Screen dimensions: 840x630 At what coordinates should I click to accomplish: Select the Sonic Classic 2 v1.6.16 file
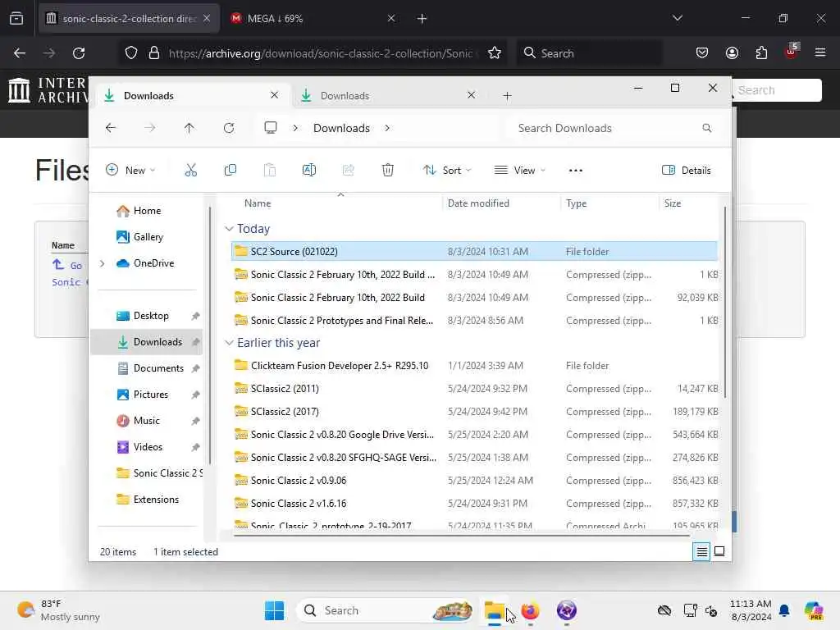[x=474, y=504]
